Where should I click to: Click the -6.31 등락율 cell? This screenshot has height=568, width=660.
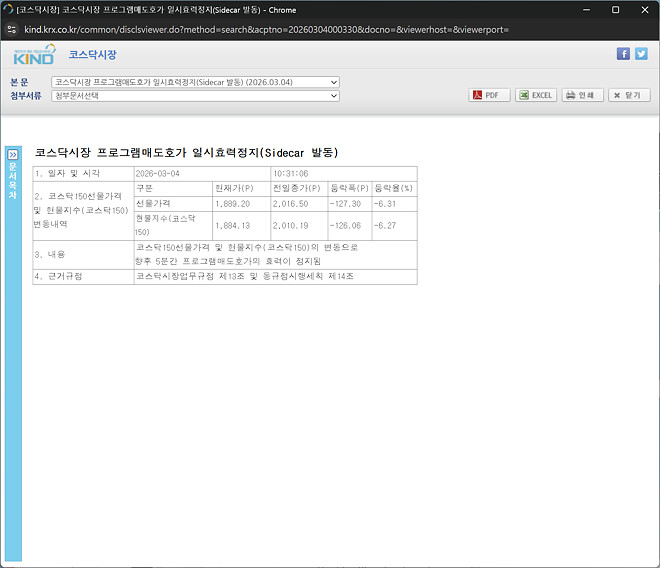point(385,204)
